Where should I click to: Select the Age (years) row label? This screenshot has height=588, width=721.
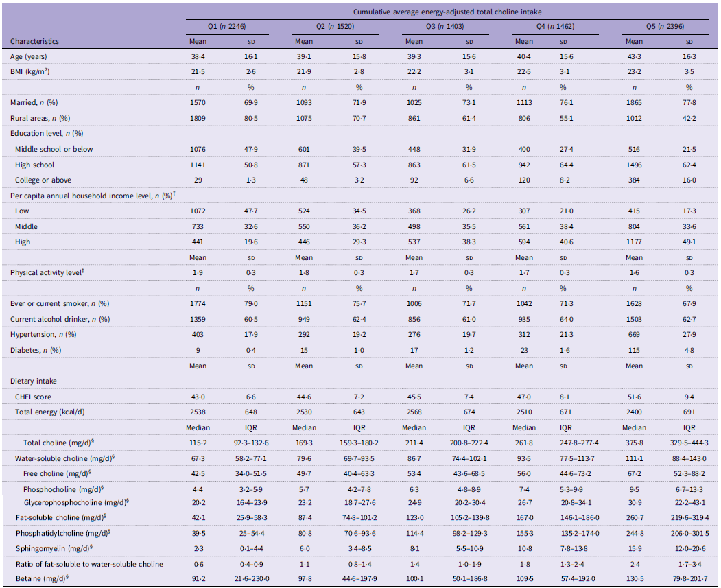[29, 56]
